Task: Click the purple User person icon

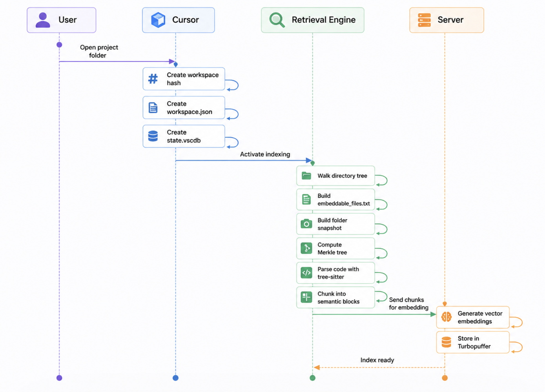Action: pos(43,20)
